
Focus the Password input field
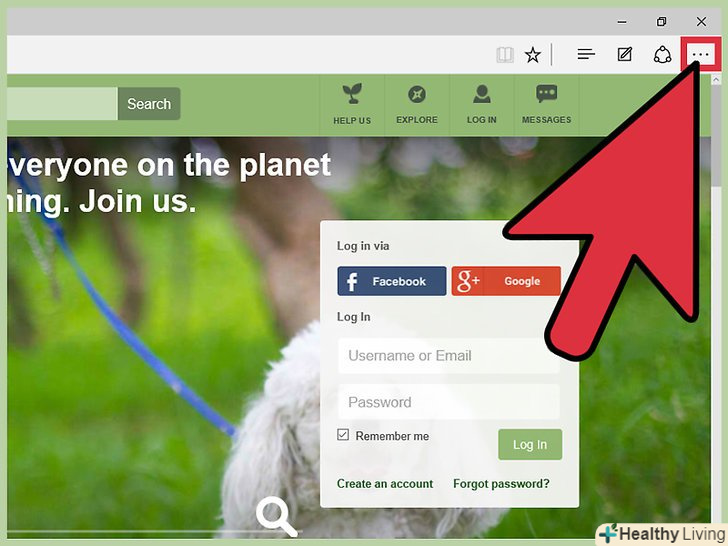click(x=448, y=402)
